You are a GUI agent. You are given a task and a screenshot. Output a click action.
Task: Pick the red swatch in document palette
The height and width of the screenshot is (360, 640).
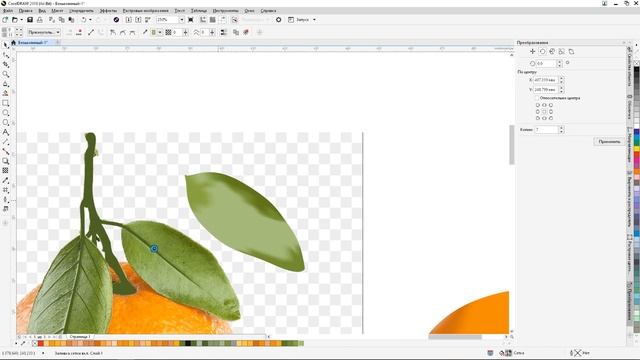(41, 344)
